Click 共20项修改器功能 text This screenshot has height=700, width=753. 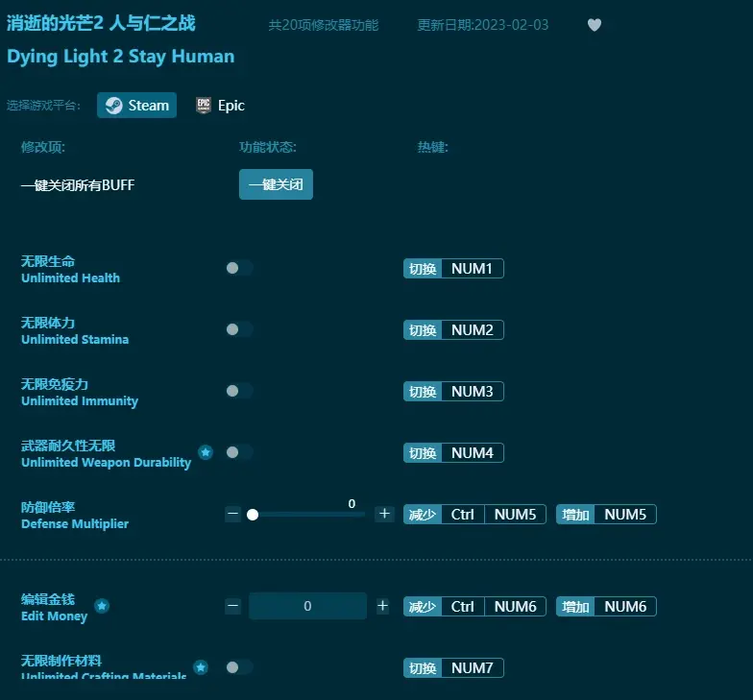point(323,25)
